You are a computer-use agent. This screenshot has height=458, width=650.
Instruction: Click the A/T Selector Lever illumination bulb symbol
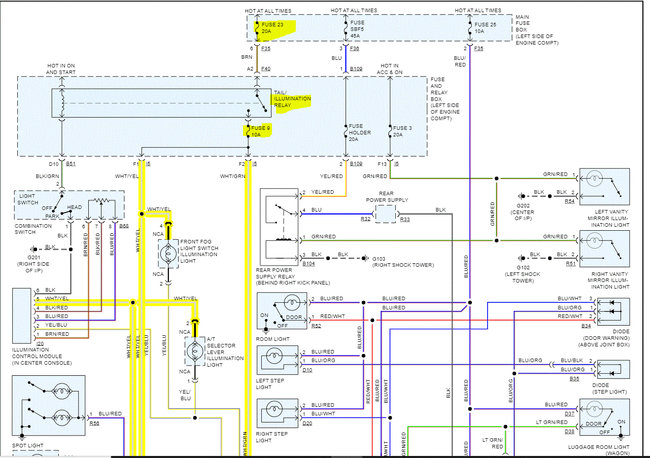pos(194,351)
